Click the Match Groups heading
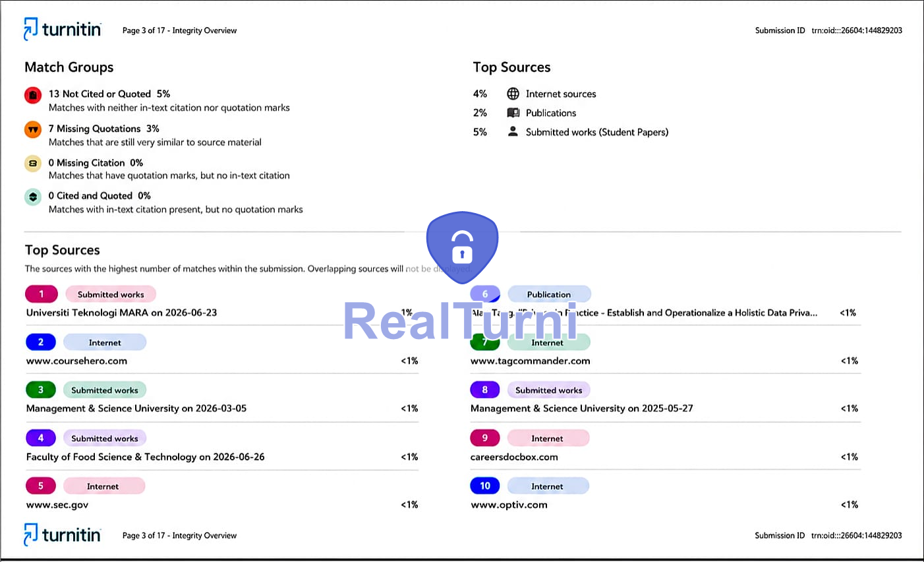Viewport: 924px width, 562px height. 69,67
